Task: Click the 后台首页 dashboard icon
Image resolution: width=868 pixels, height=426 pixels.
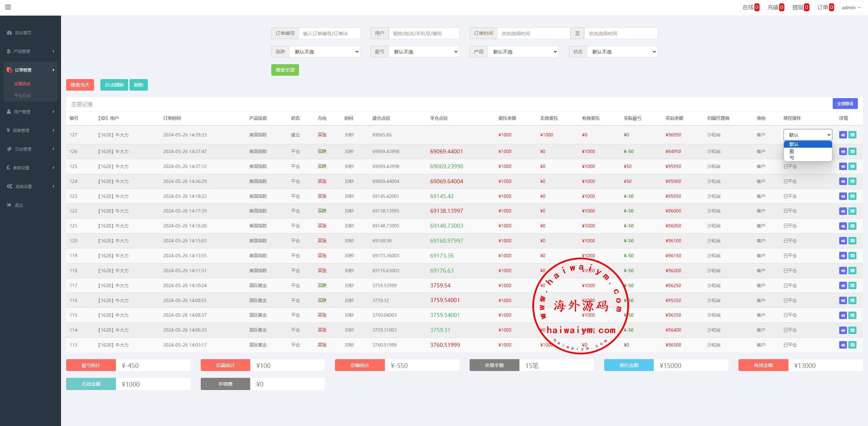Action: click(x=9, y=33)
